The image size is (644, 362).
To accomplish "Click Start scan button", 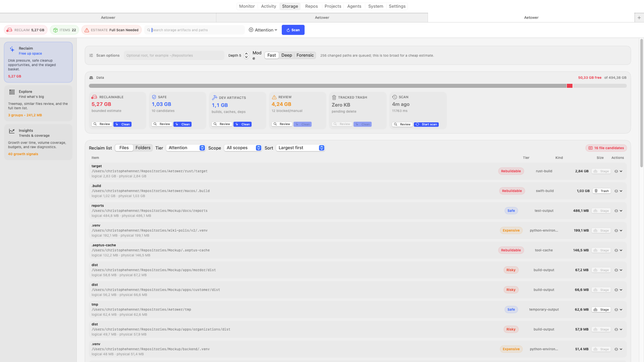I will click(426, 124).
